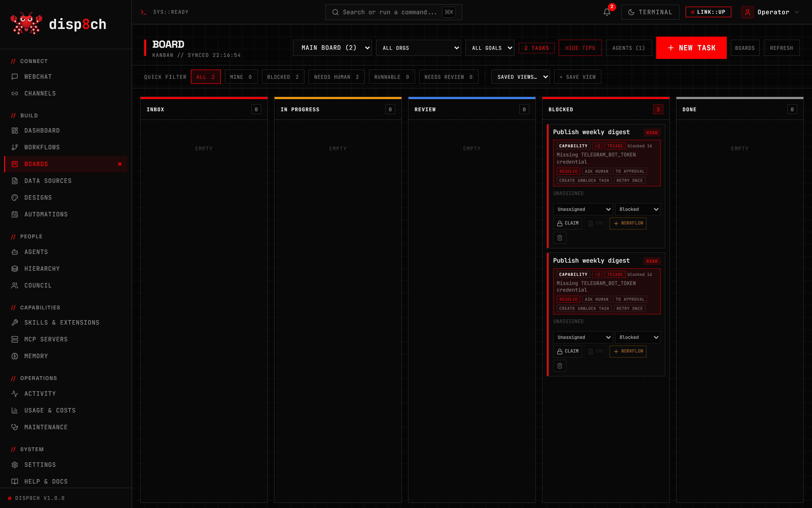
Task: Click the Boards button in header
Action: coord(745,48)
